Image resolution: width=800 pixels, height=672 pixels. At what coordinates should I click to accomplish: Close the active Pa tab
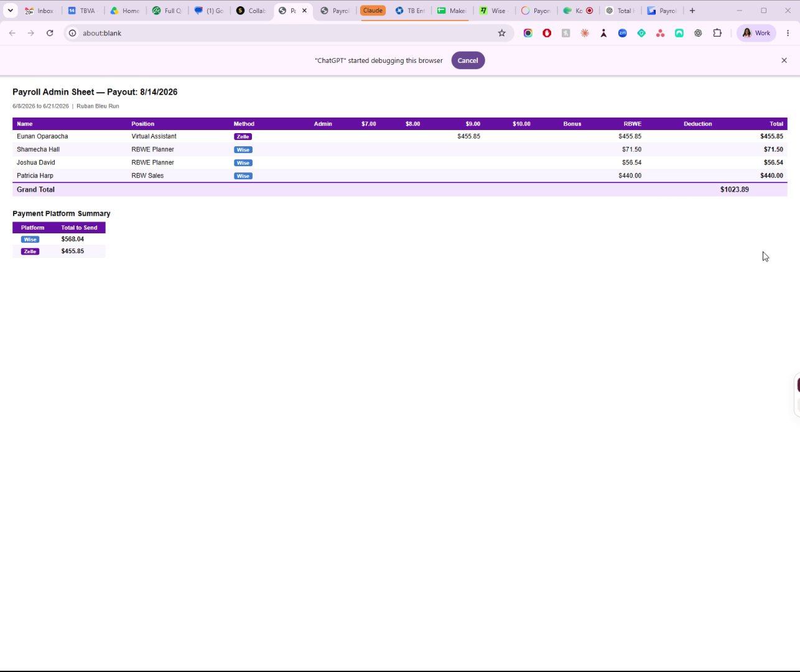304,11
